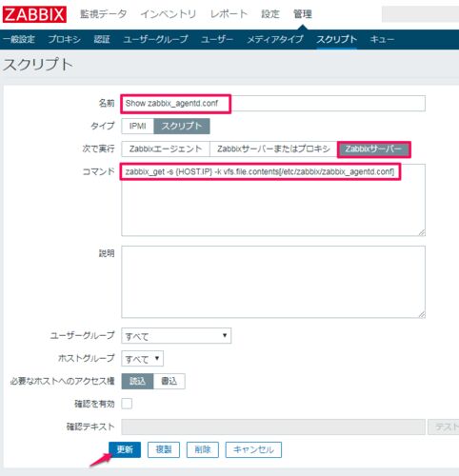Click the top search box

tap(420, 14)
